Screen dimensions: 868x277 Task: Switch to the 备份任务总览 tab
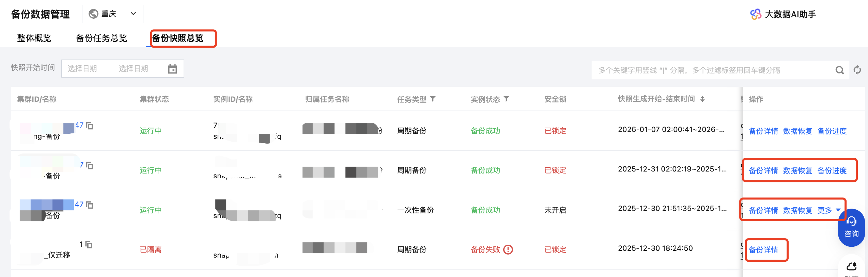102,38
